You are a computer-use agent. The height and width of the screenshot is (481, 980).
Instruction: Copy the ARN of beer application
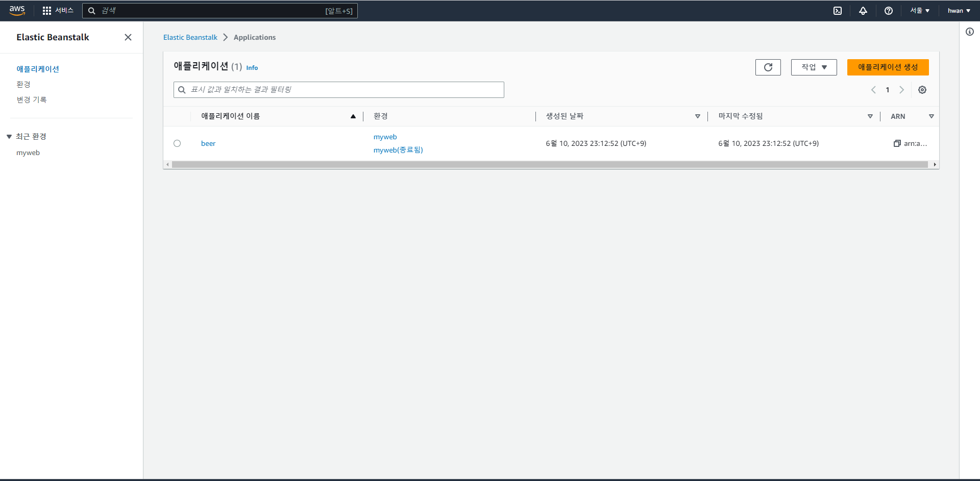pos(897,143)
